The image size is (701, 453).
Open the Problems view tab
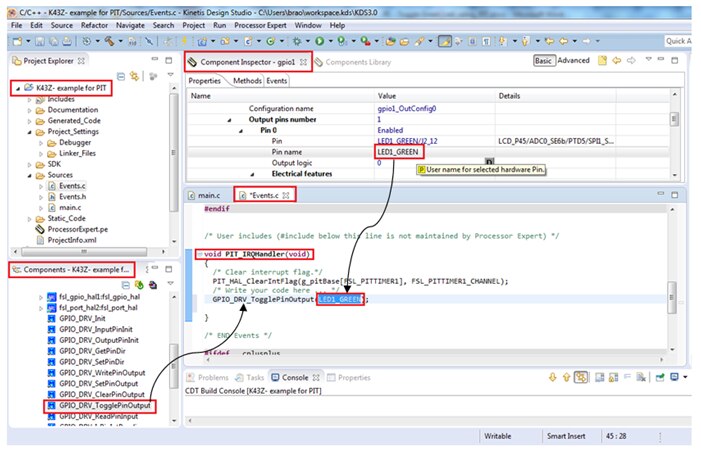[x=212, y=378]
